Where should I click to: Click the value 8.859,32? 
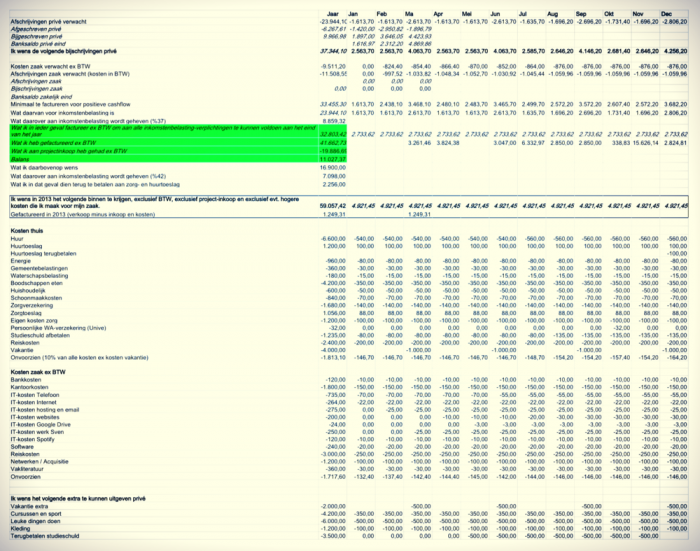[x=333, y=121]
